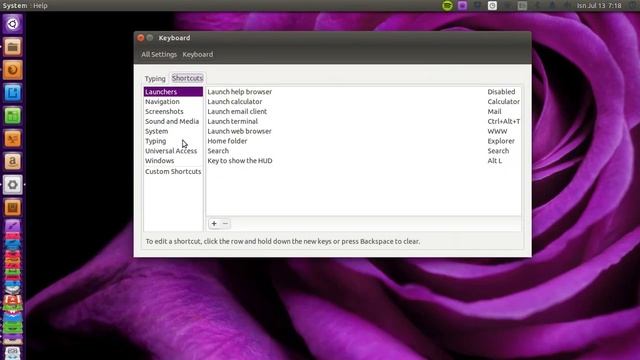
Task: Select Typing in the category list
Action: [173, 141]
